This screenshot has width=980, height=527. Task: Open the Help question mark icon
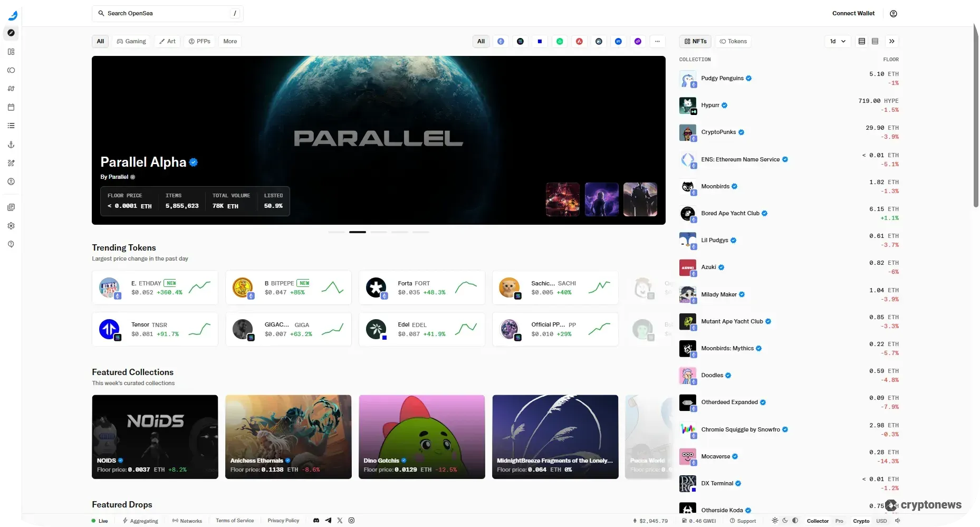point(11,244)
